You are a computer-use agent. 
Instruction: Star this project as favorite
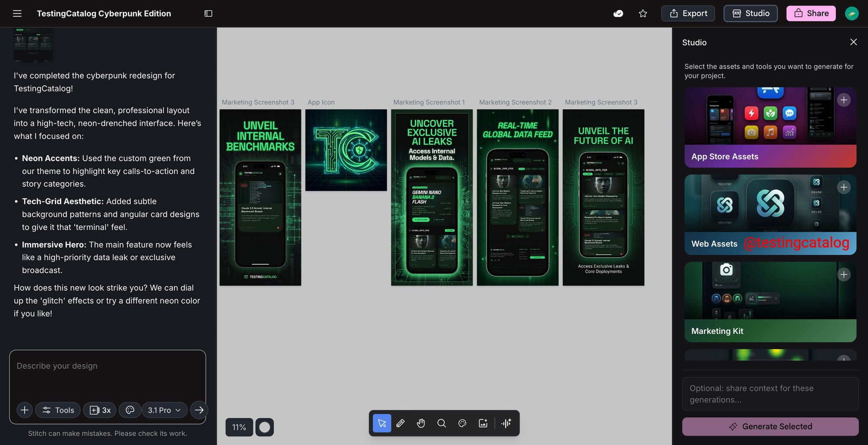tap(643, 13)
